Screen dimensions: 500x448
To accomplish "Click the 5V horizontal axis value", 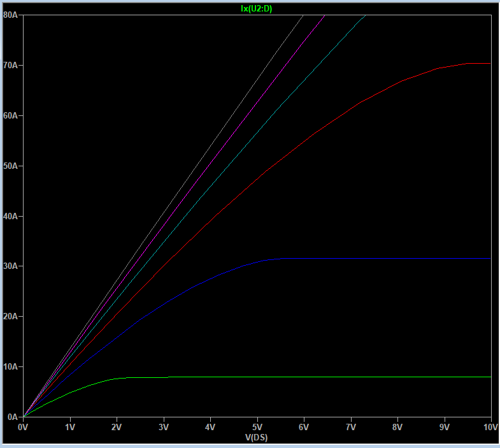I will 257,427.
